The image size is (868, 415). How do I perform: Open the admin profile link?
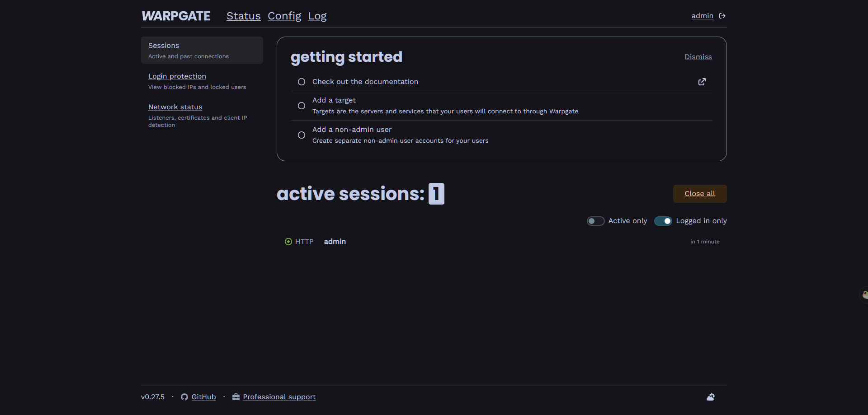point(703,16)
